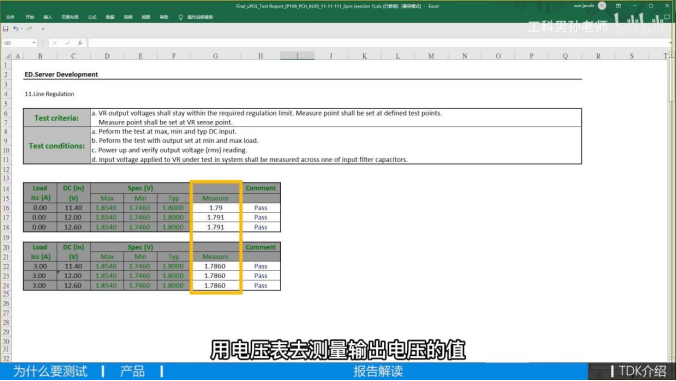Click the Tell Me lightbulb search box
The height and width of the screenshot is (381, 676).
pyautogui.click(x=196, y=17)
